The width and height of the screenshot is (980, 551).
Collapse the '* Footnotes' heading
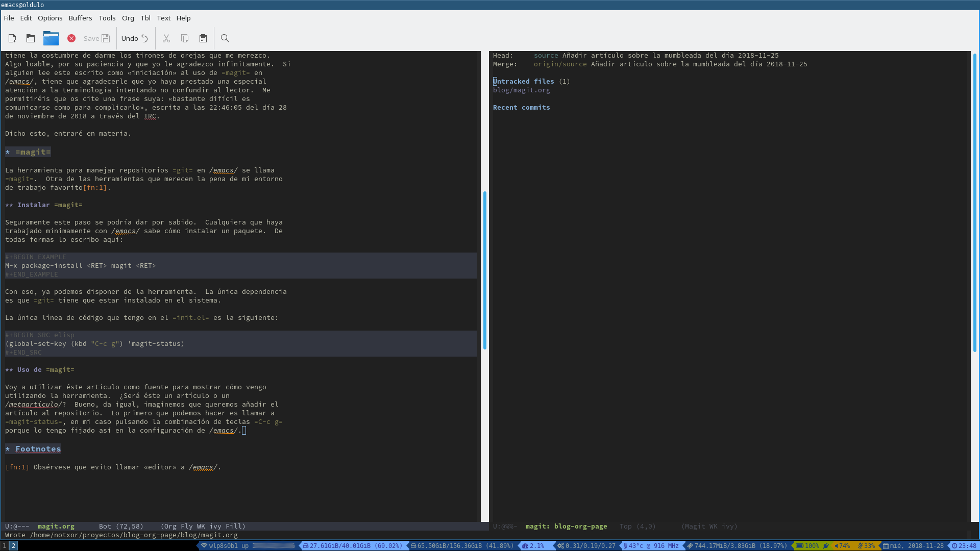tap(33, 449)
